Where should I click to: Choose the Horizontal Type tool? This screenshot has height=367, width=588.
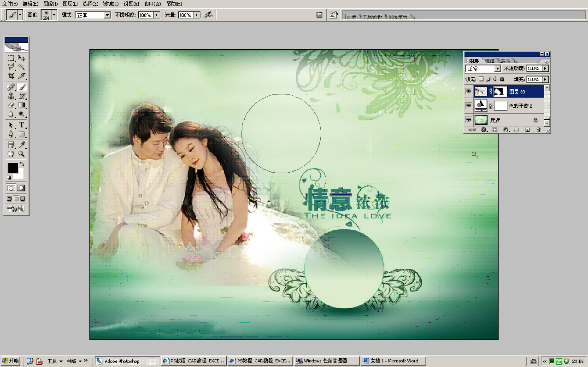[21, 125]
